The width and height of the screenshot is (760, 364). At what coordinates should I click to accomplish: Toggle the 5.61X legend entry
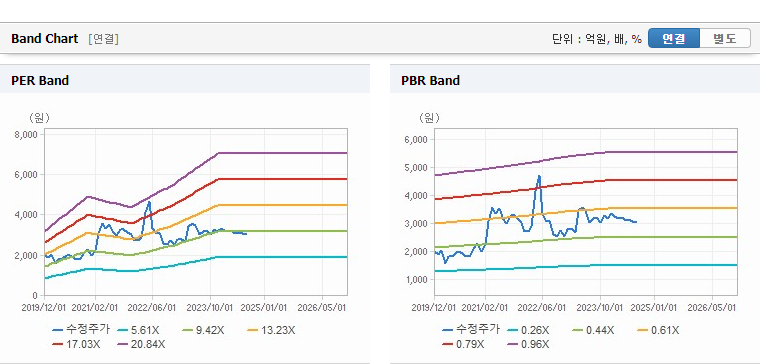[x=138, y=330]
